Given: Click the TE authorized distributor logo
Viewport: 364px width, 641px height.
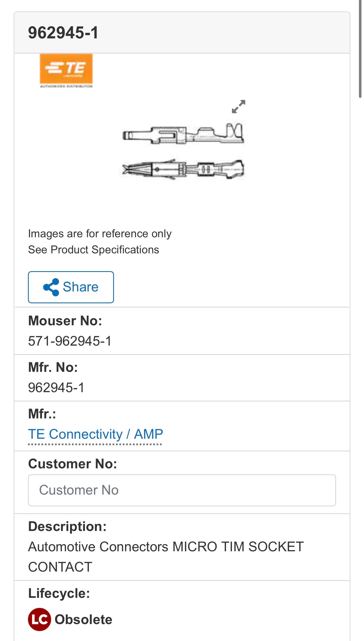Looking at the screenshot, I should [x=66, y=71].
